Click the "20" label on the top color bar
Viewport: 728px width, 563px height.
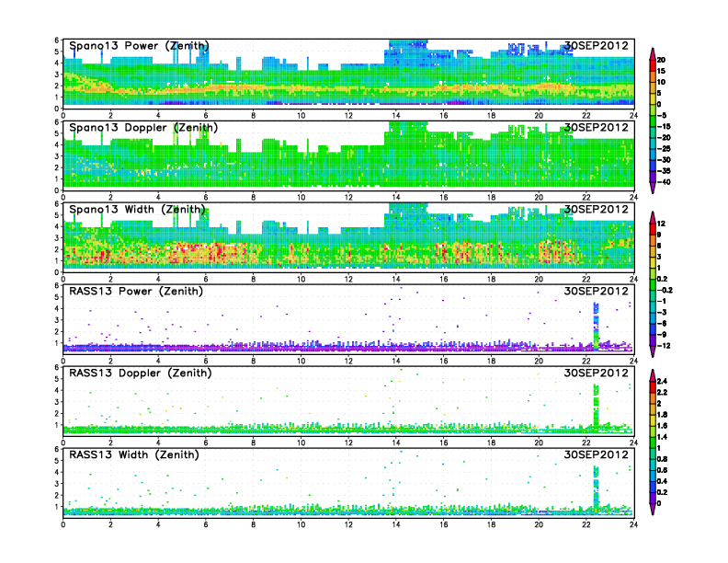point(661,60)
